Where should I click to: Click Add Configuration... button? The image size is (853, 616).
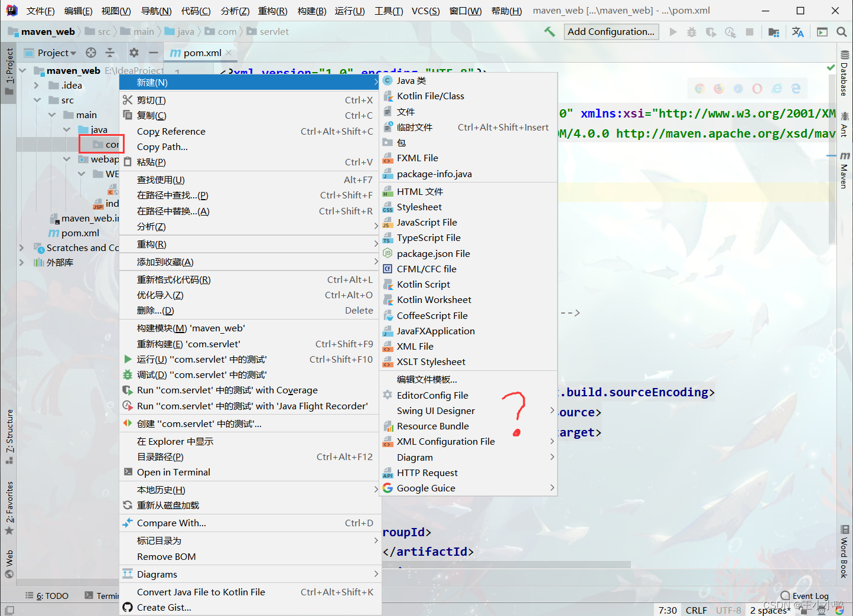pos(611,32)
